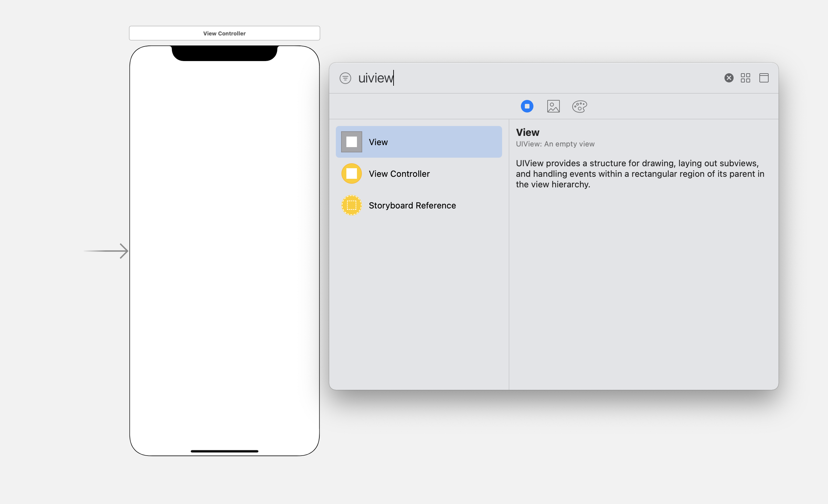
Task: Switch library to icon grid view
Action: (745, 78)
